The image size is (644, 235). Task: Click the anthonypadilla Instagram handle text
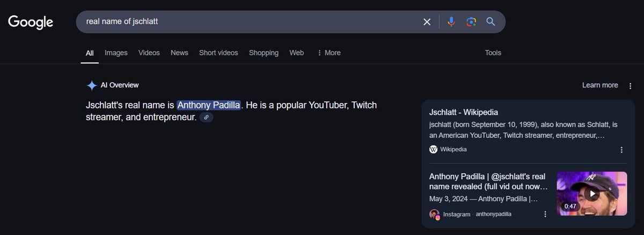(494, 214)
